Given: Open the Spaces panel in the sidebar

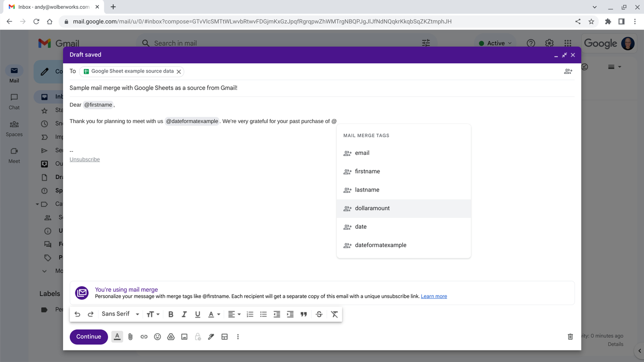Looking at the screenshot, I should tap(14, 128).
